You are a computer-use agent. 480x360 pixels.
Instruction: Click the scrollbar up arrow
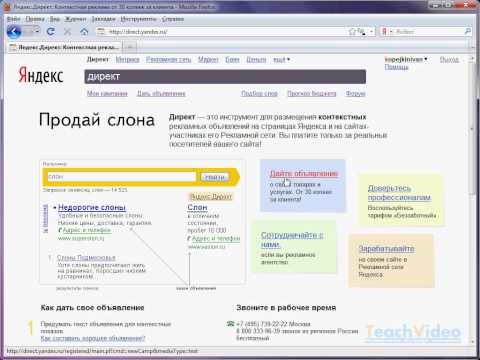[472, 58]
